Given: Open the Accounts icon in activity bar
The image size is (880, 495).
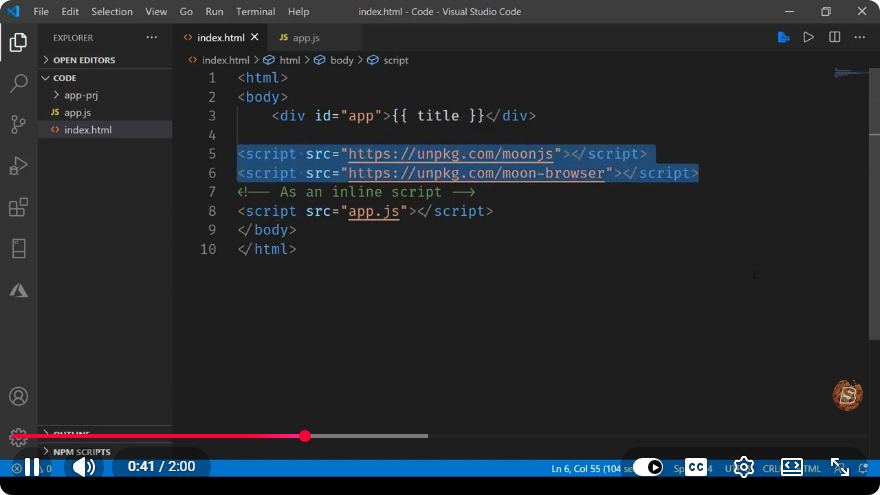Looking at the screenshot, I should (x=18, y=396).
